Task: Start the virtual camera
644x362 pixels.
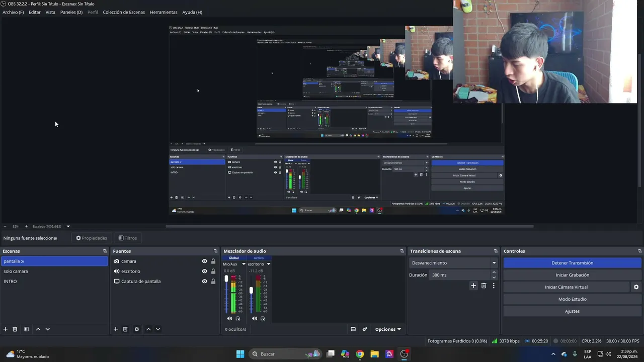Action: 566,287
